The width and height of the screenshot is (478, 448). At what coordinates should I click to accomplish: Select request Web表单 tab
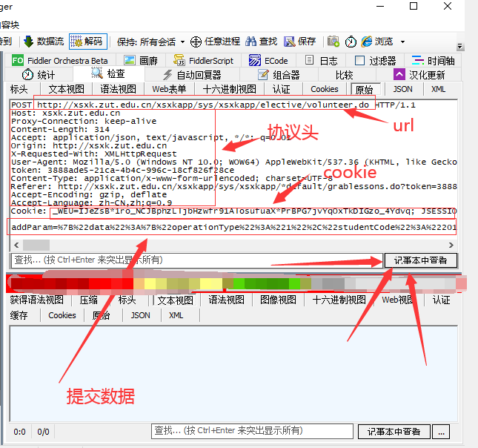[169, 89]
